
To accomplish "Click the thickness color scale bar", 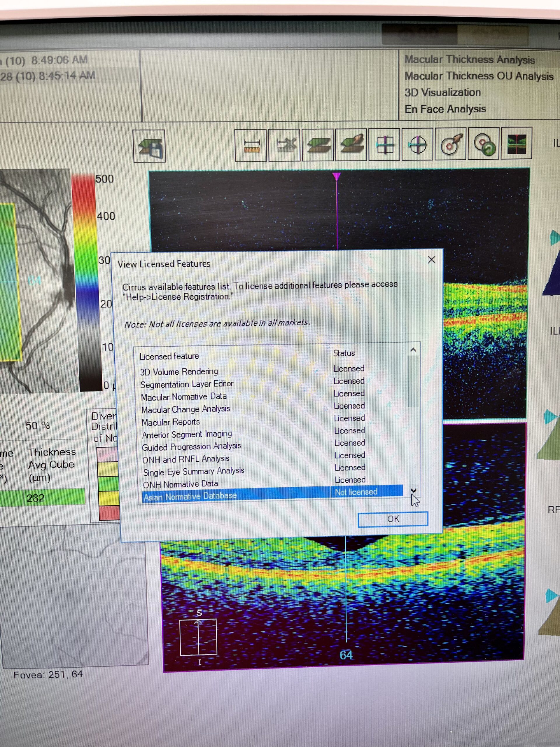I will pyautogui.click(x=86, y=282).
